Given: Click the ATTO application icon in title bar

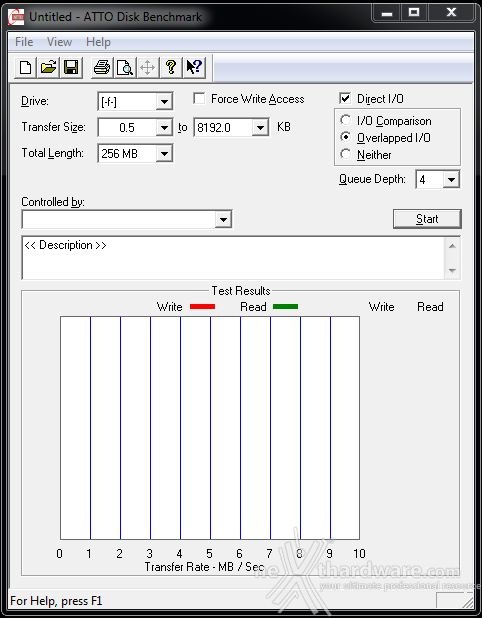Looking at the screenshot, I should 16,17.
